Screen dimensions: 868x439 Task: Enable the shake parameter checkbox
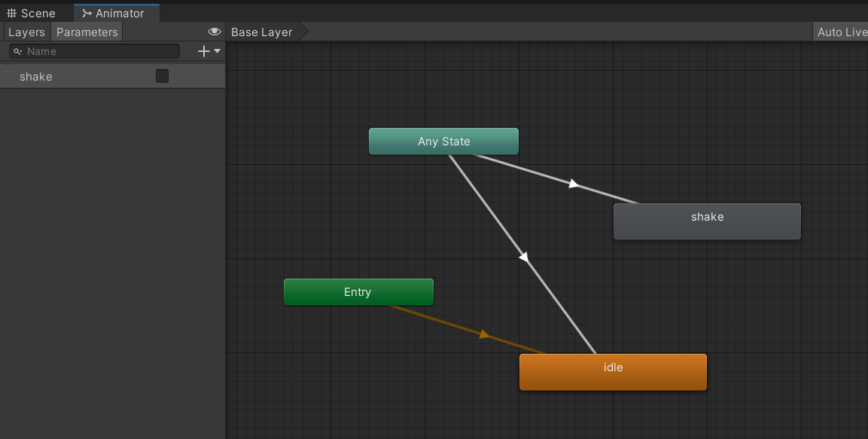pos(162,76)
